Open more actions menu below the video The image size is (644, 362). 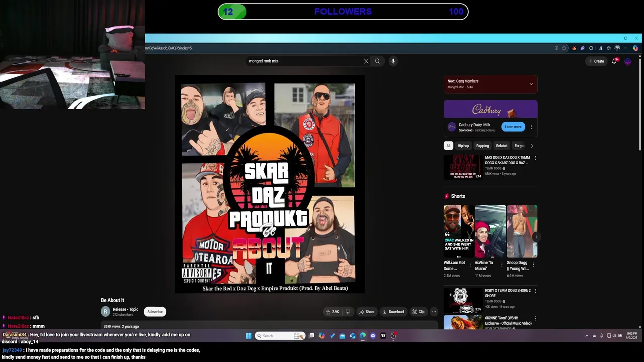click(x=434, y=312)
